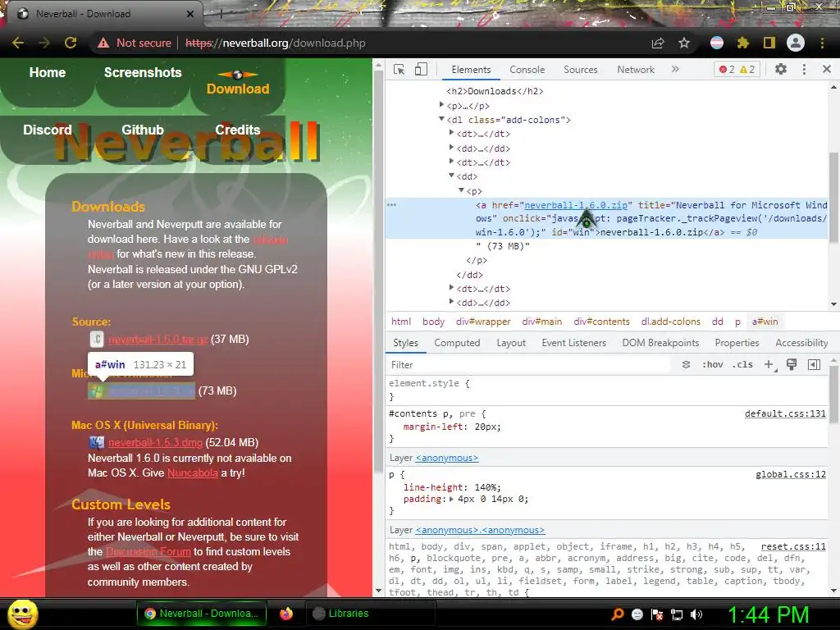Toggle rendering emulations paintbrush icon
Screen dimensions: 840x630
click(792, 365)
